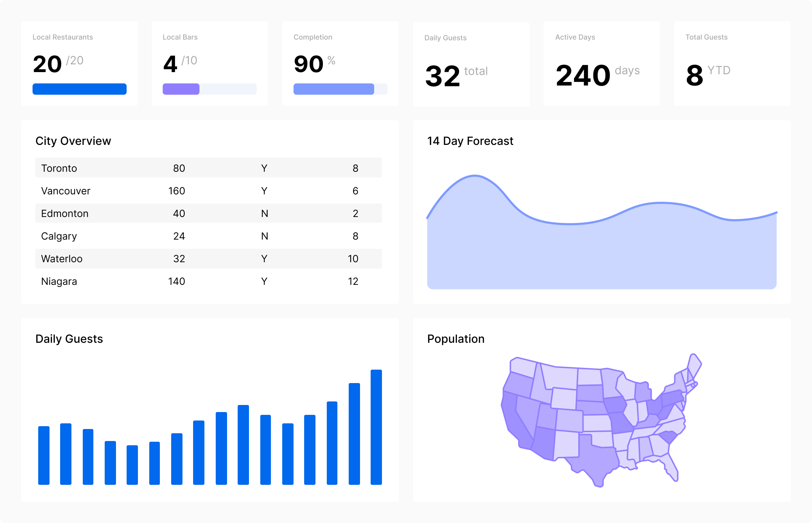Screen dimensions: 812x523
Task: Click the Completion 90% progress bar
Action: (x=340, y=89)
